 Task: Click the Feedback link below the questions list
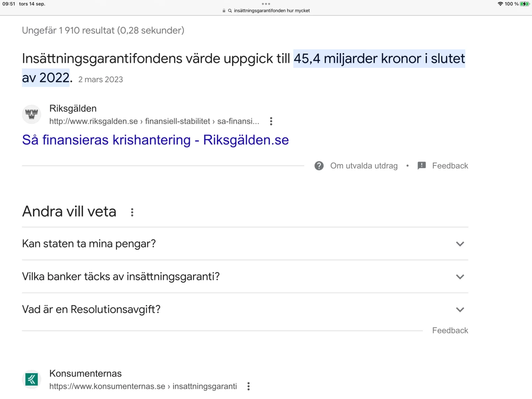click(x=450, y=330)
